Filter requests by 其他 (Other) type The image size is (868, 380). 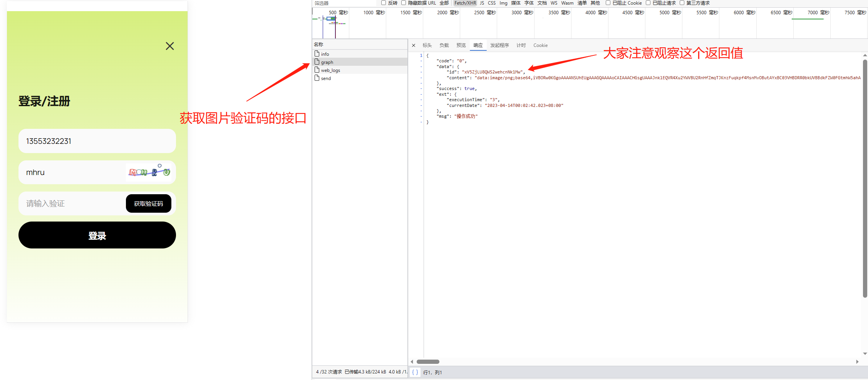pos(595,3)
